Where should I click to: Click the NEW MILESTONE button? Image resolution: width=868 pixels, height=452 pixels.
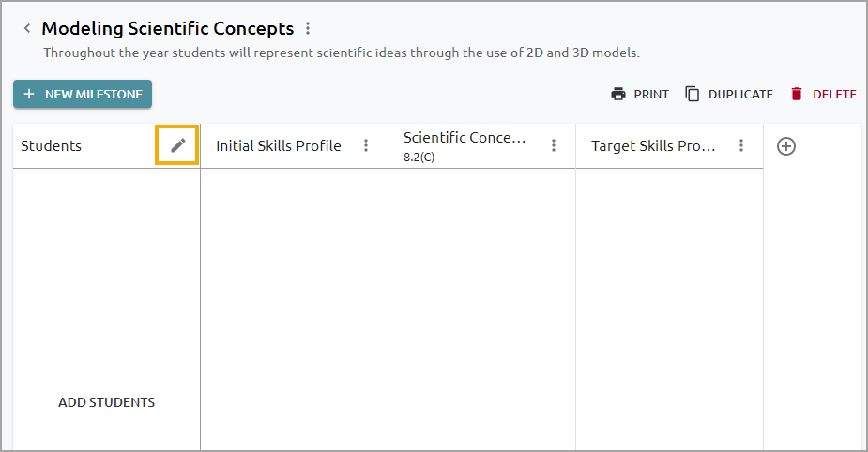[83, 94]
